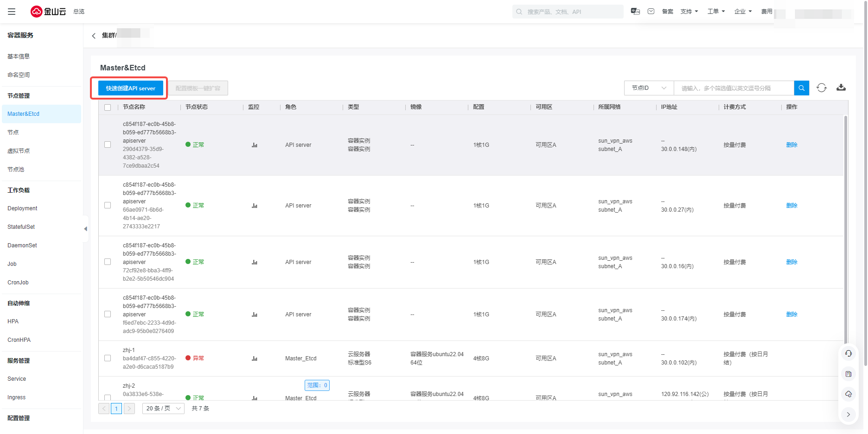Click the back arrow beside 集群
The width and height of the screenshot is (868, 434).
[94, 36]
